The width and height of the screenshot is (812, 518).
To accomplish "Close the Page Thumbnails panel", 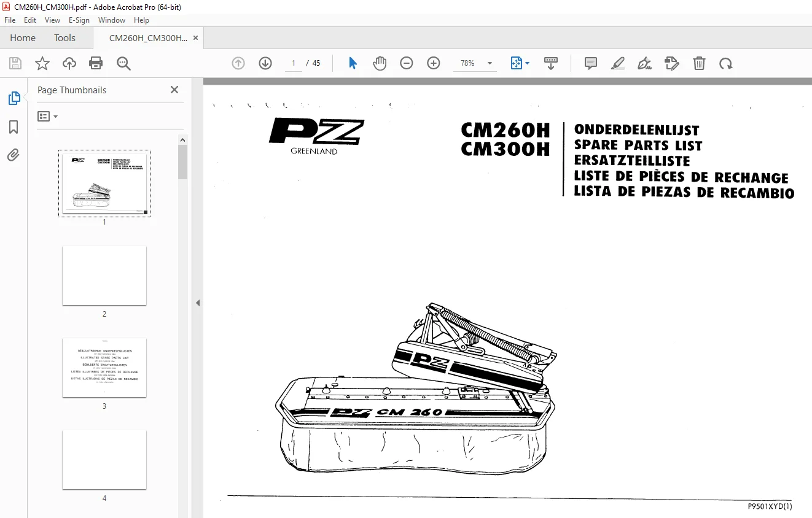I will point(174,90).
